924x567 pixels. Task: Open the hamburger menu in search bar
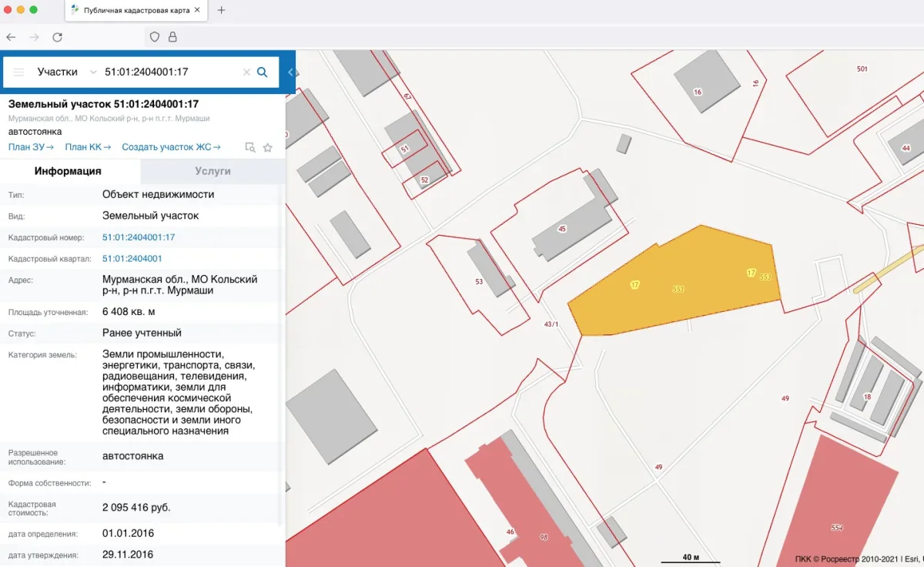click(19, 72)
